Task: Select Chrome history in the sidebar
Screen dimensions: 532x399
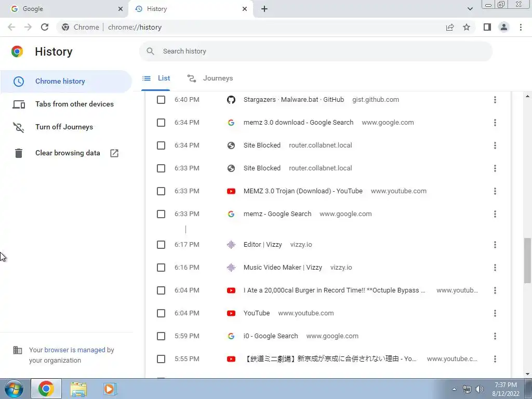Action: (x=66, y=82)
